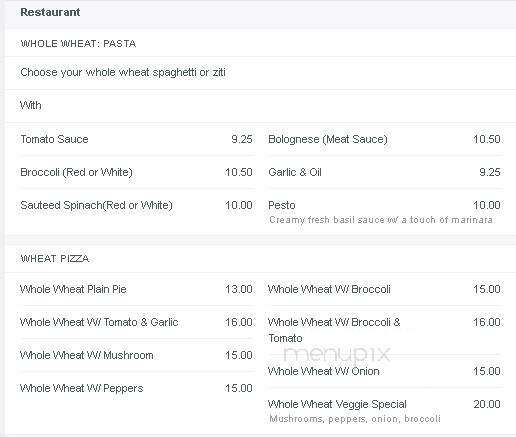Click Whole Wheat W/ Mushroom pizza
516x437 pixels.
[86, 355]
